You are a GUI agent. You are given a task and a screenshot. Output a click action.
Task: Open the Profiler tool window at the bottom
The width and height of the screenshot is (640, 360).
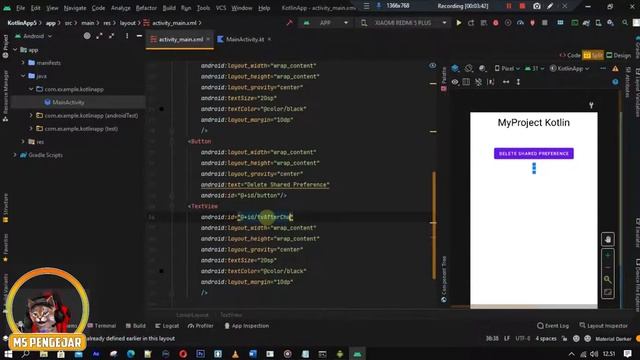(x=200, y=326)
